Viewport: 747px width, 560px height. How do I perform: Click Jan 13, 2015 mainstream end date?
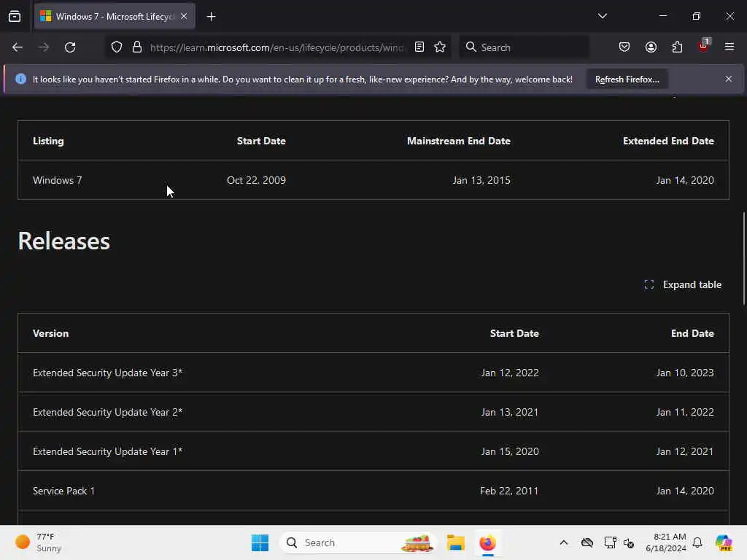481,180
